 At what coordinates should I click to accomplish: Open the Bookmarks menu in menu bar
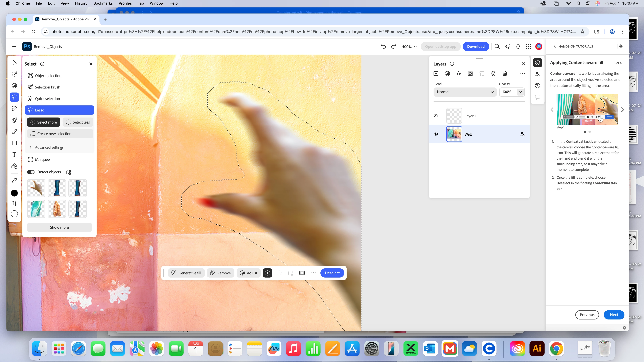pos(103,3)
